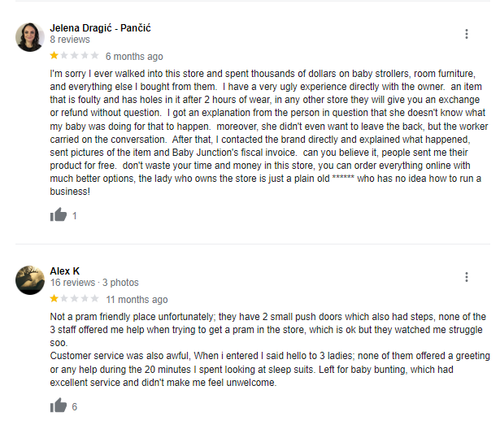Click Jelena's review text about baby strollers
Image resolution: width=500 pixels, height=428 pixels.
[269, 132]
